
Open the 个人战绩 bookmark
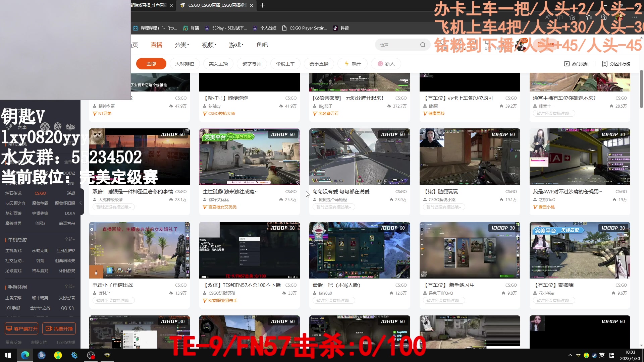[x=264, y=28]
